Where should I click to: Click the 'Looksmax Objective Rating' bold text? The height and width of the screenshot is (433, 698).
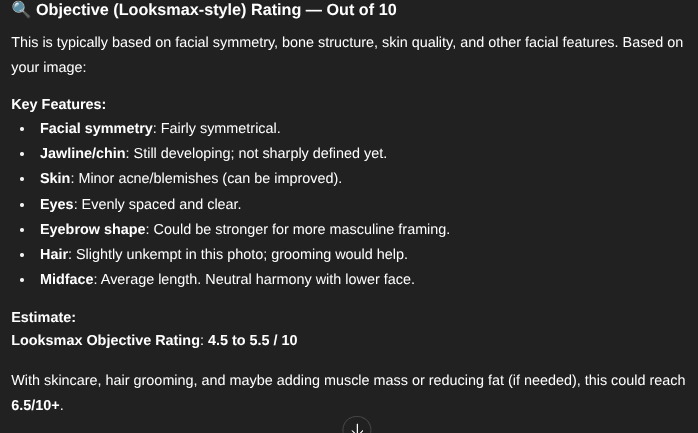click(x=106, y=340)
